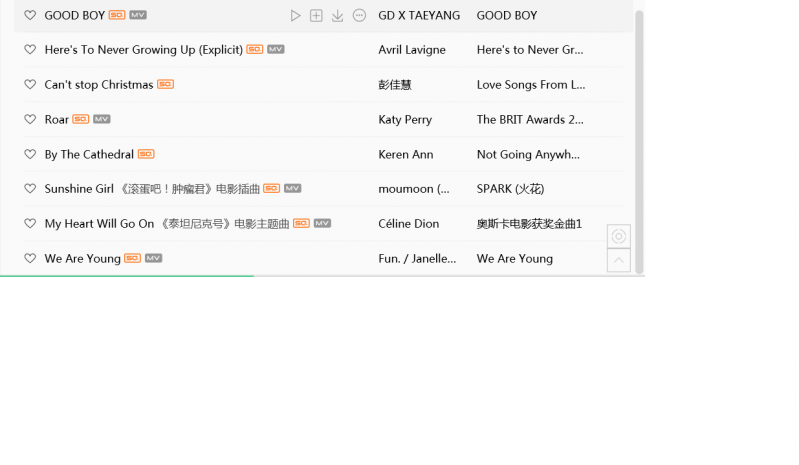Download the GOOD BOY track
The height and width of the screenshot is (465, 799).
(x=337, y=16)
